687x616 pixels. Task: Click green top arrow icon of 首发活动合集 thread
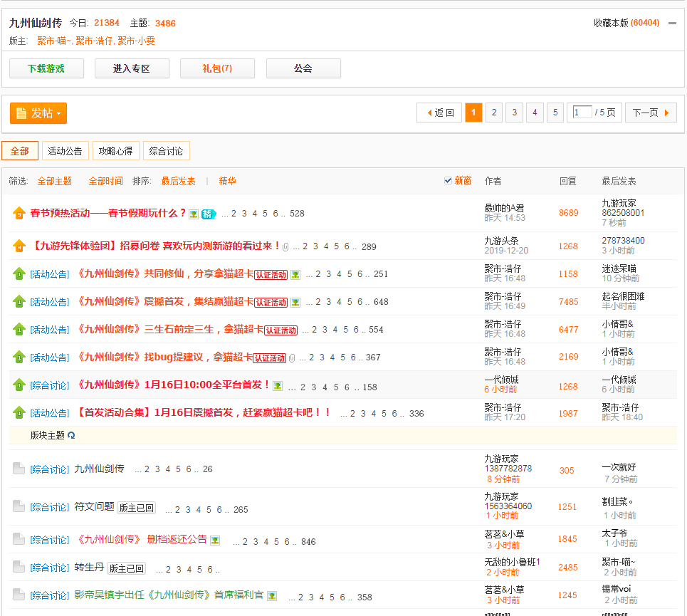[x=19, y=413]
